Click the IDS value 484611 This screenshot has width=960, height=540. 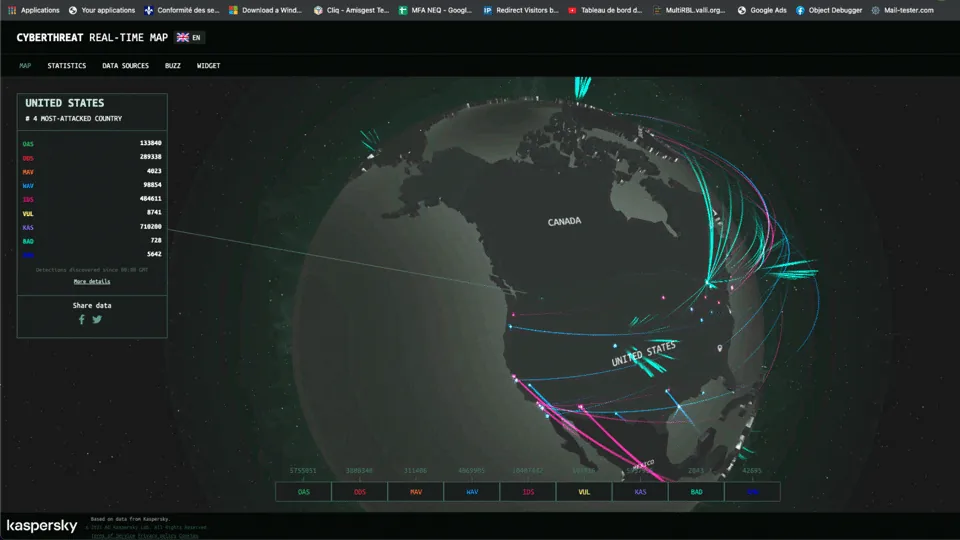point(151,198)
